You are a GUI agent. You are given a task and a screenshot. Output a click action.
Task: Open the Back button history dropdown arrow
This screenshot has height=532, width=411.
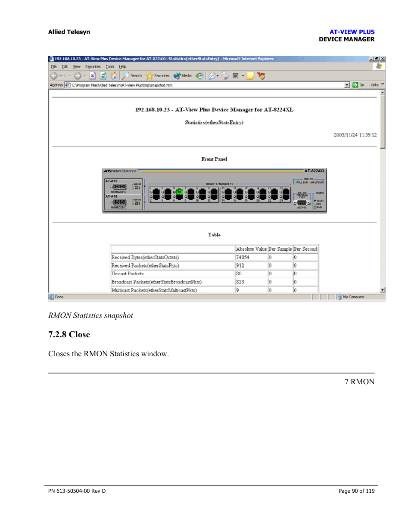click(70, 76)
